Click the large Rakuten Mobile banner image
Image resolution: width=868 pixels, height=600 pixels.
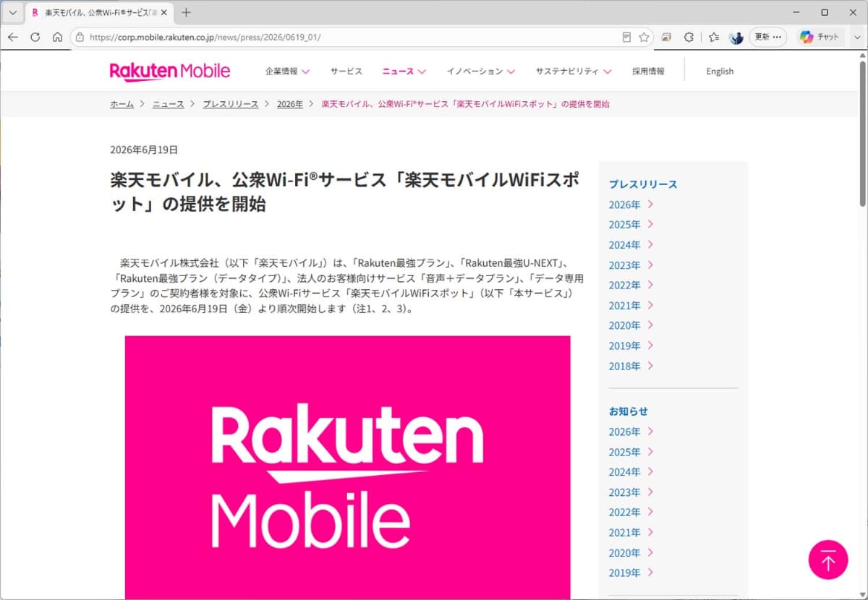pyautogui.click(x=347, y=467)
